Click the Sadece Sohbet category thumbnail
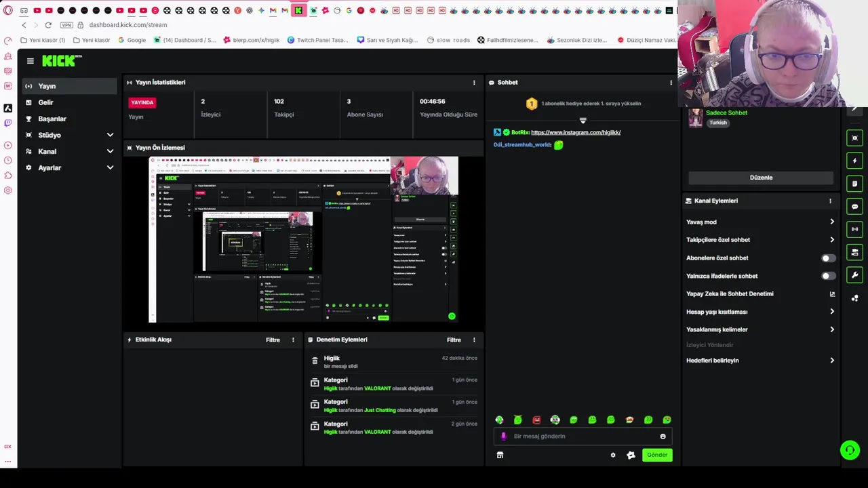The image size is (868, 488). (695, 118)
